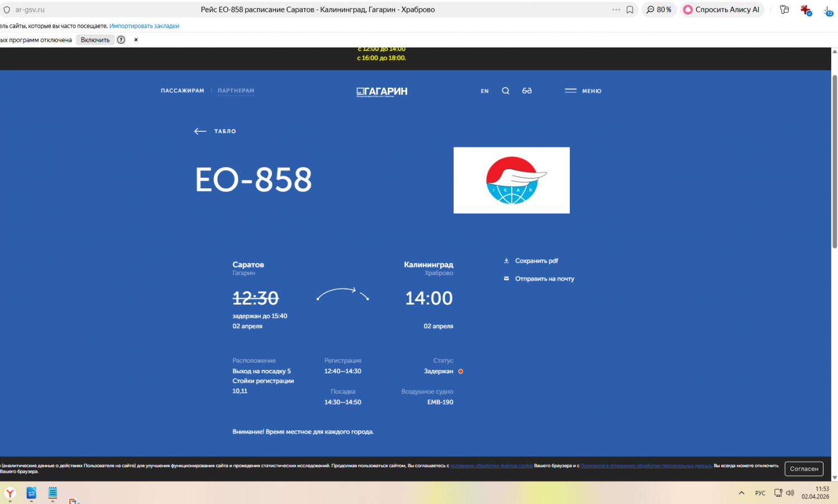Switch site language to EN
The width and height of the screenshot is (838, 504).
click(484, 91)
